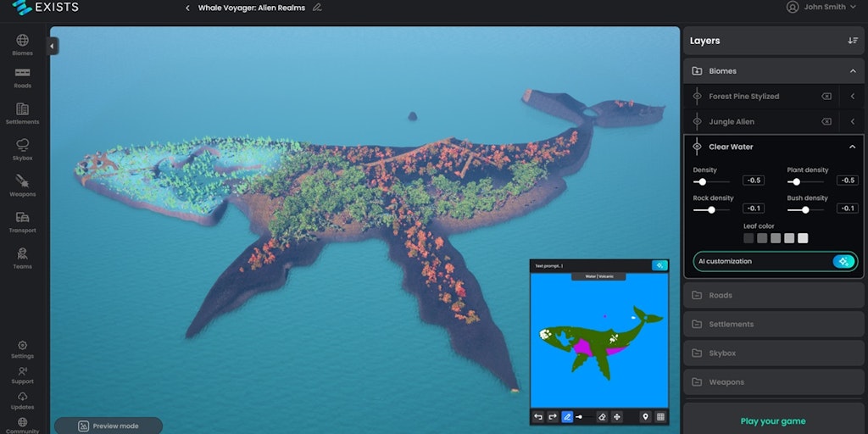This screenshot has width=868, height=434.
Task: Collapse the Clear Water layer settings
Action: 853,147
